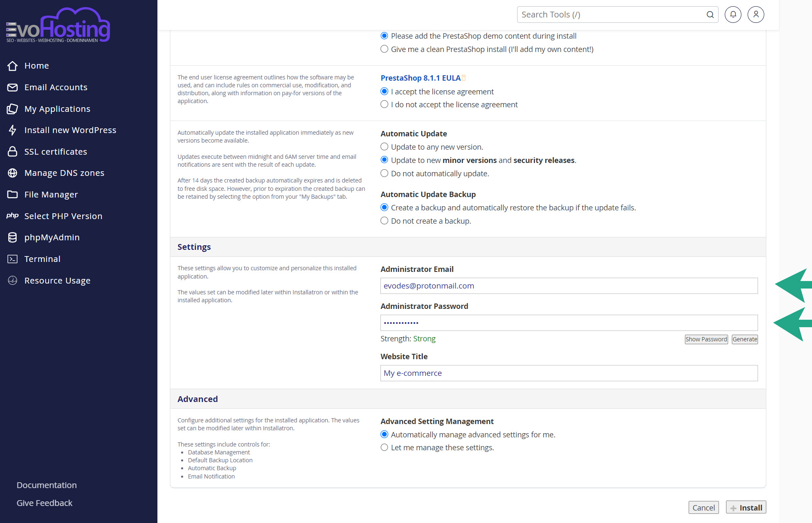Select 'Let me manage these settings'
The image size is (812, 523).
click(x=385, y=447)
